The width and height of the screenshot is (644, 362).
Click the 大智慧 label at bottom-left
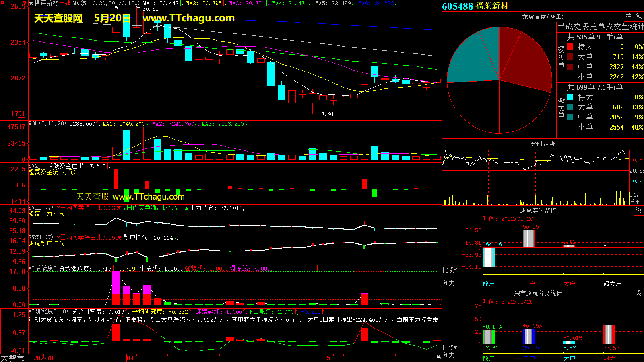click(12, 358)
